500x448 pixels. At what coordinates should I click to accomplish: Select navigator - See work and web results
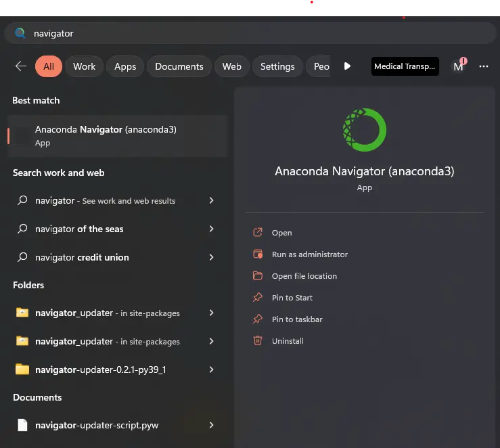pos(106,200)
